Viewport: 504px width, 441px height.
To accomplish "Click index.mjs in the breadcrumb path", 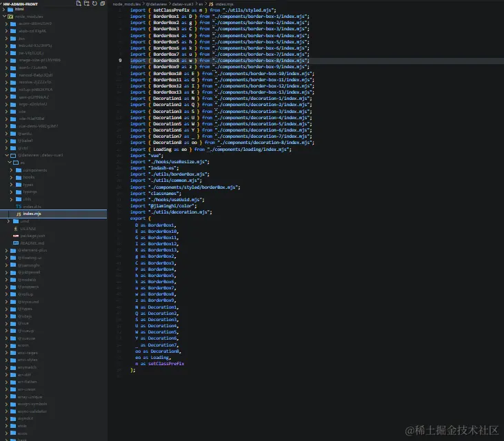I will pyautogui.click(x=224, y=4).
